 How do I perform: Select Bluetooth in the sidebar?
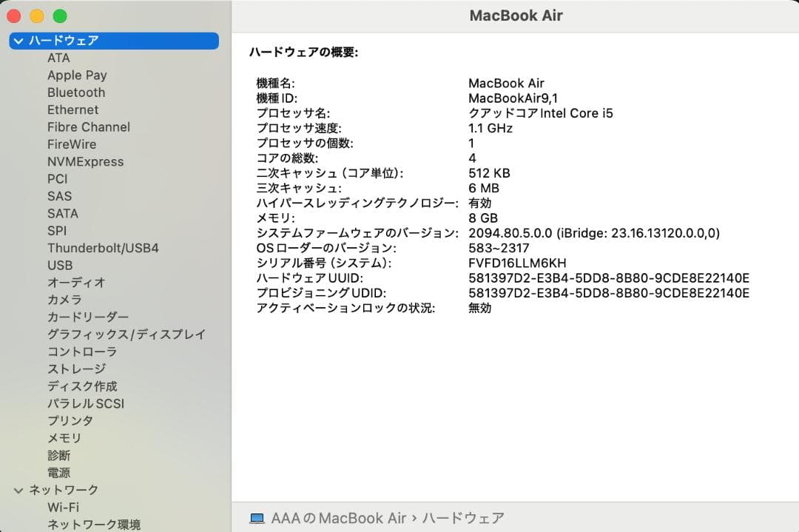(x=76, y=92)
